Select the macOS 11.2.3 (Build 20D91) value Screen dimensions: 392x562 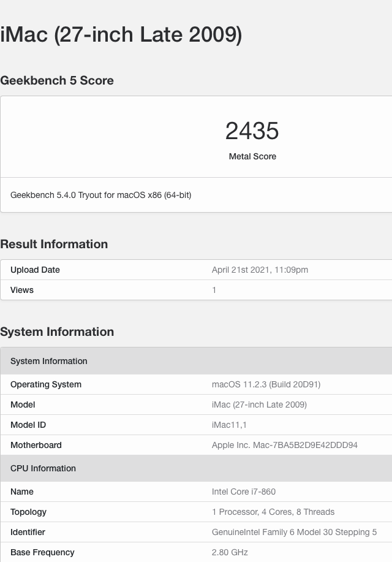click(266, 385)
